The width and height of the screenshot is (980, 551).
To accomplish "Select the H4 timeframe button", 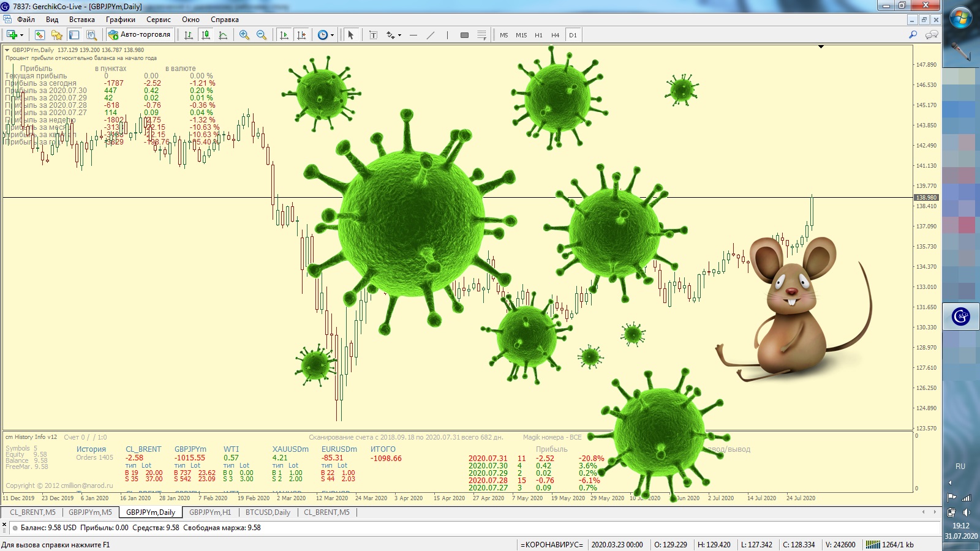I will pos(555,35).
